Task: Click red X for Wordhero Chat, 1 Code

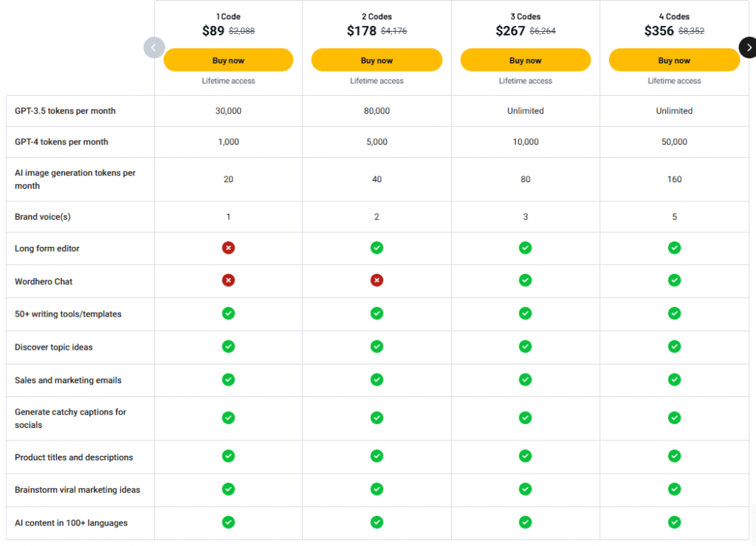Action: pos(228,280)
